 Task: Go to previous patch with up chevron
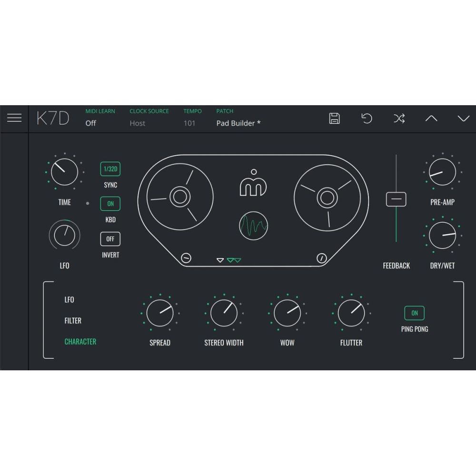click(x=431, y=118)
